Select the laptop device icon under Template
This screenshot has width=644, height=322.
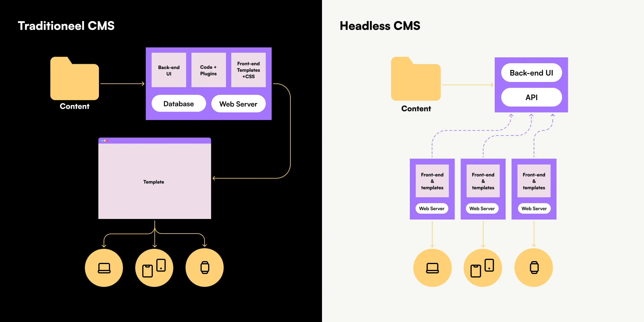(x=104, y=268)
